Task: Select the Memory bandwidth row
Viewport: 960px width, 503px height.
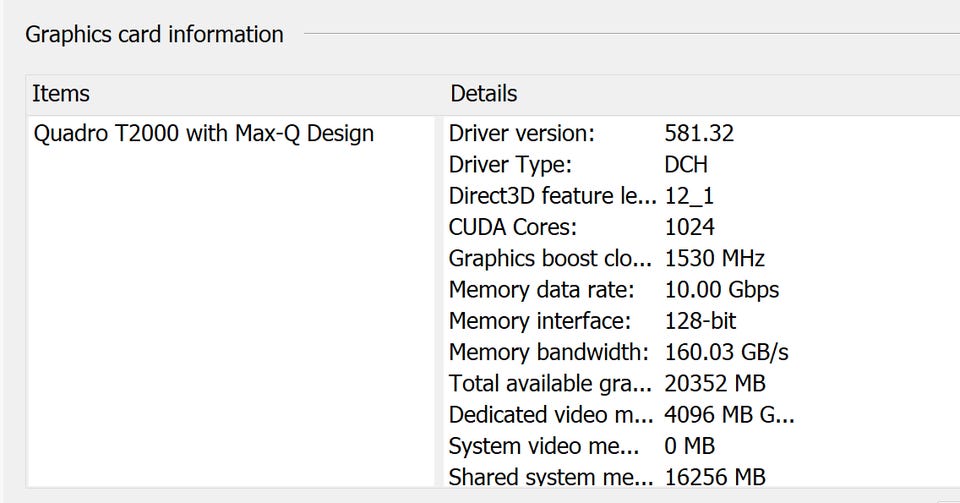Action: (x=549, y=353)
